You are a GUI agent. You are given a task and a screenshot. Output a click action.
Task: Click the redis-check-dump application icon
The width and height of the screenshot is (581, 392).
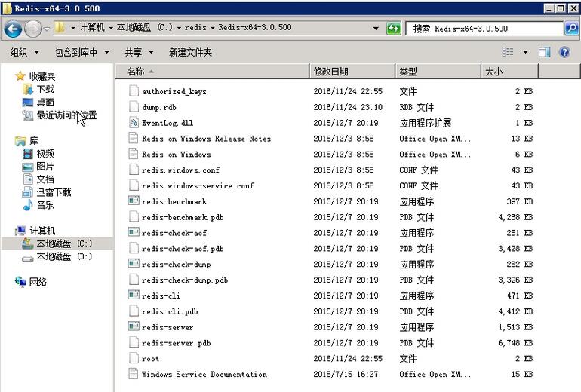(134, 264)
